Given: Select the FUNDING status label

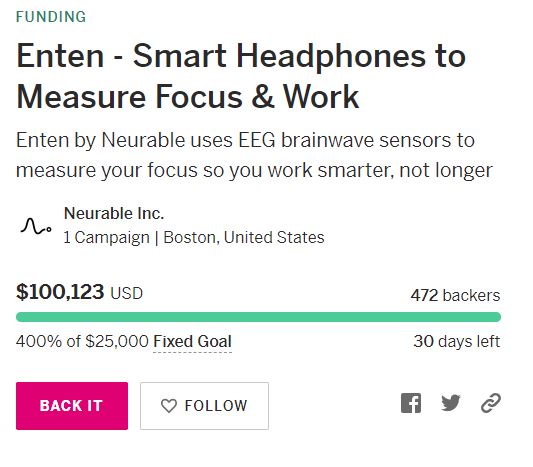Looking at the screenshot, I should coord(51,17).
